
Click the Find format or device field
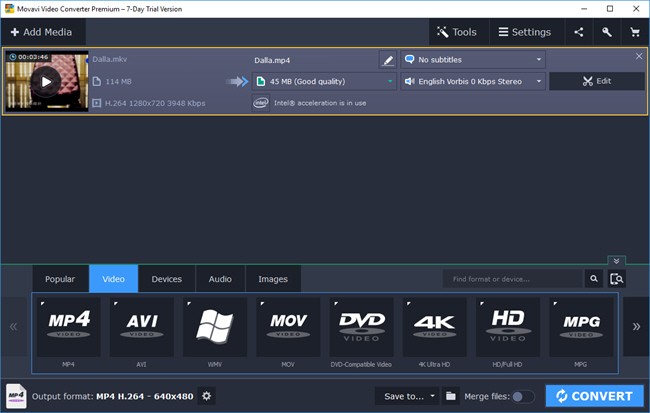[x=513, y=279]
